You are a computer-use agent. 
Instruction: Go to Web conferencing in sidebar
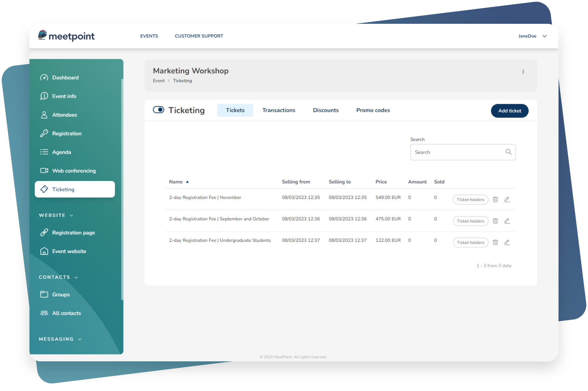(74, 171)
